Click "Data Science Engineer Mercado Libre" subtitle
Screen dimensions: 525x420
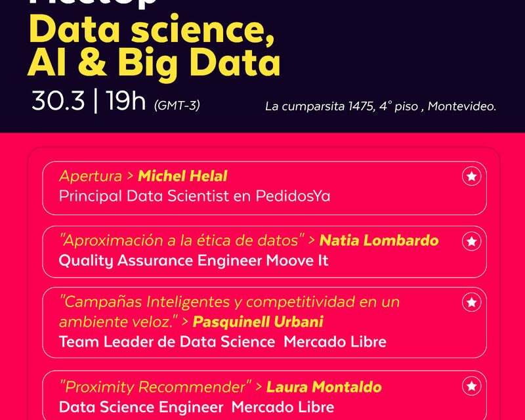(x=196, y=407)
